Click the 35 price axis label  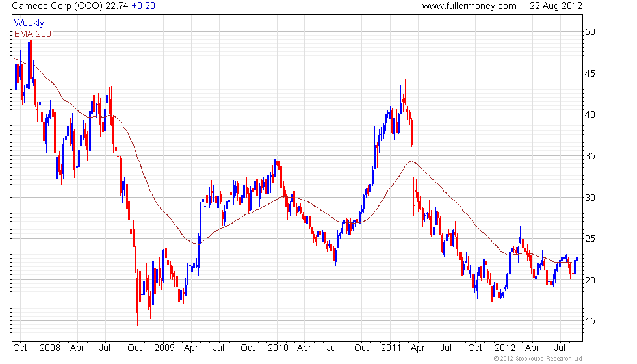tap(590, 156)
